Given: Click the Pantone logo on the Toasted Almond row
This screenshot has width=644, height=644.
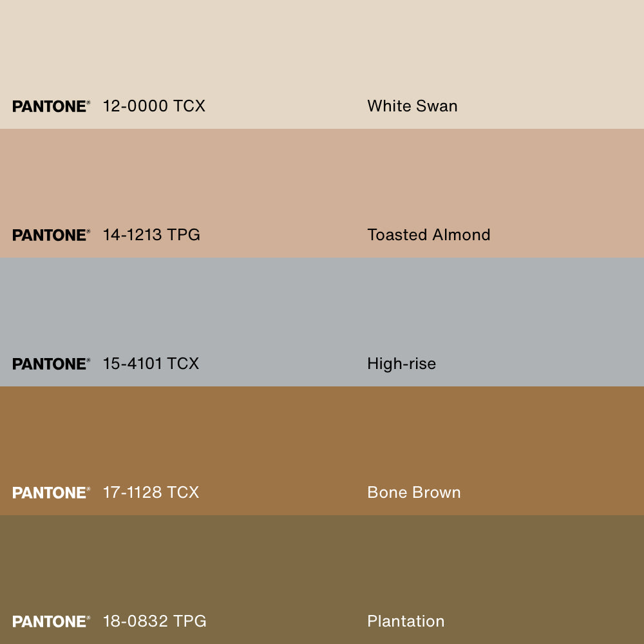Looking at the screenshot, I should (x=51, y=235).
